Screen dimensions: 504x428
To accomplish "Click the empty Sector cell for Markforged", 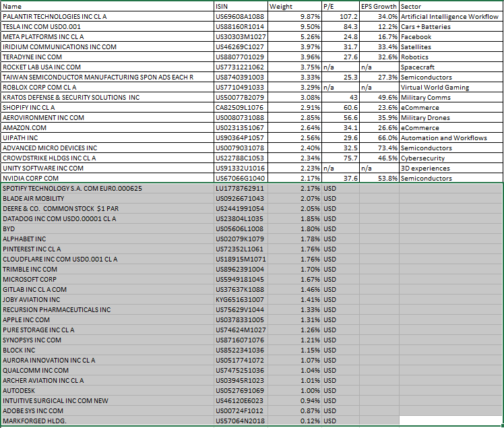I will (x=451, y=421).
